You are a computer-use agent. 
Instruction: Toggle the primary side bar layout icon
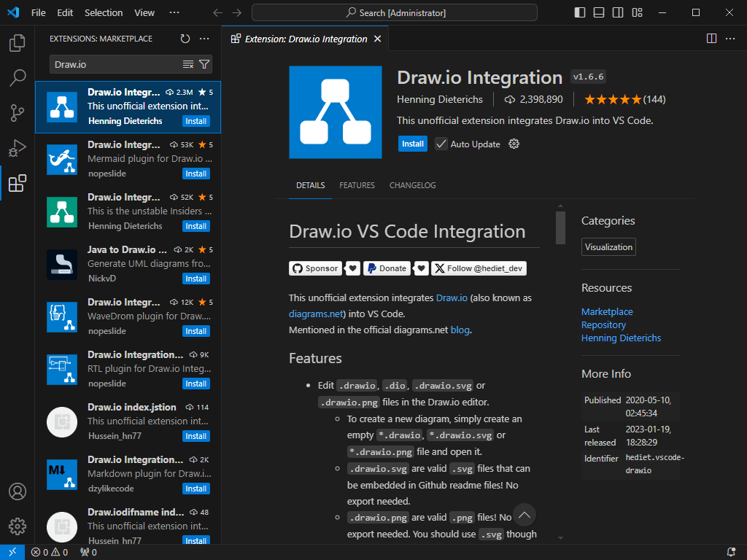(580, 13)
